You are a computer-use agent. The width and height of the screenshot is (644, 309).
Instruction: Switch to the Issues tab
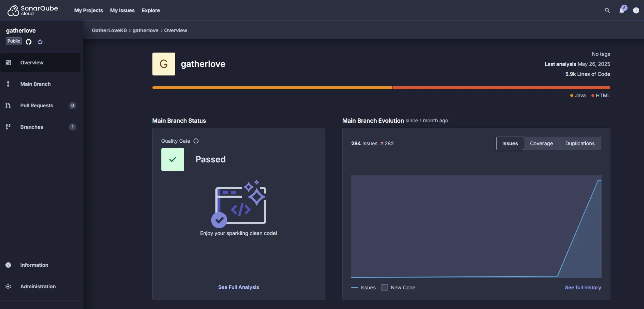tap(510, 143)
